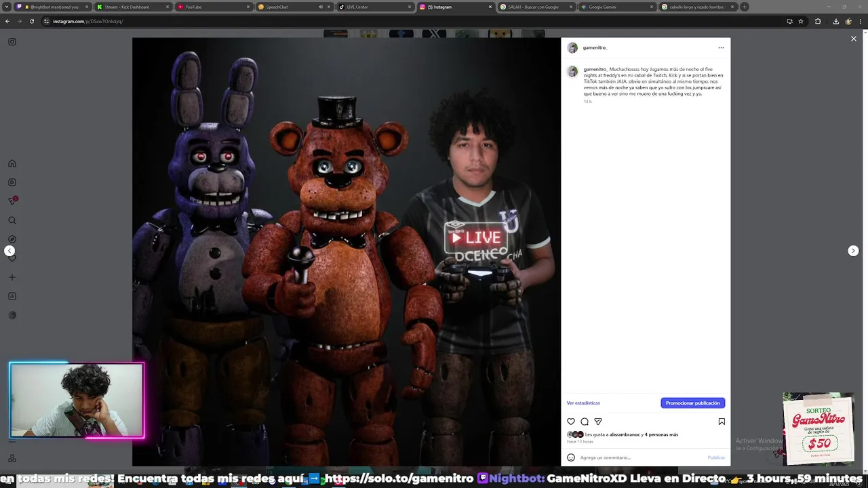868x488 pixels.
Task: Focus Agrega un comentario field
Action: coord(641,457)
